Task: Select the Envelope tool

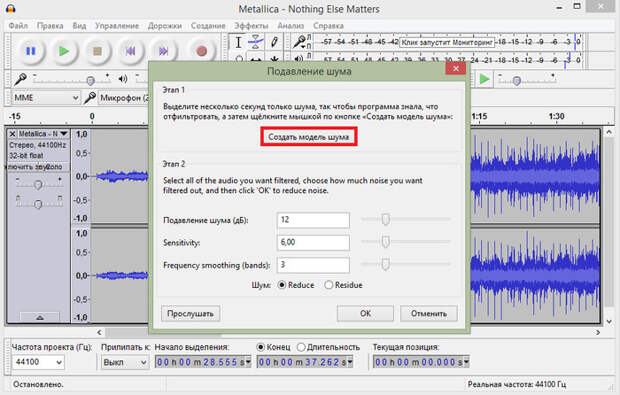Action: pos(256,42)
